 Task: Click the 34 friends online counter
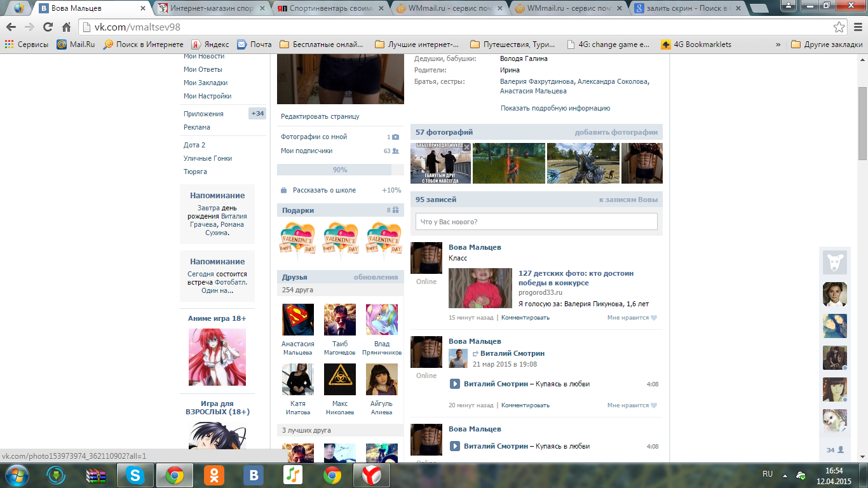(835, 450)
